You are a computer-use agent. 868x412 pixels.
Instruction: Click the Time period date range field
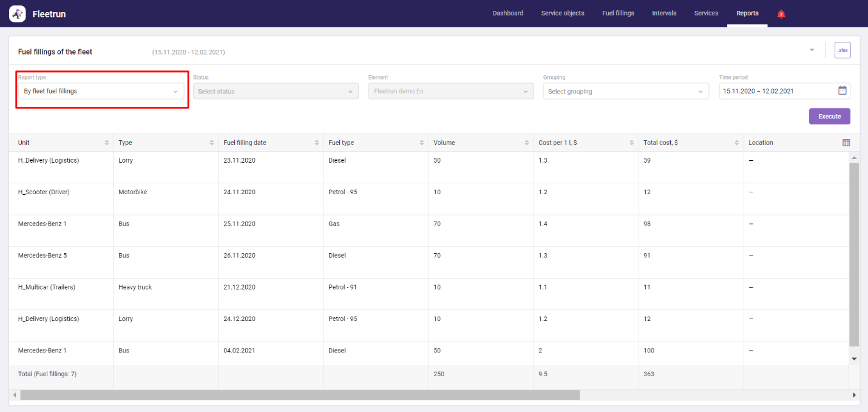777,91
